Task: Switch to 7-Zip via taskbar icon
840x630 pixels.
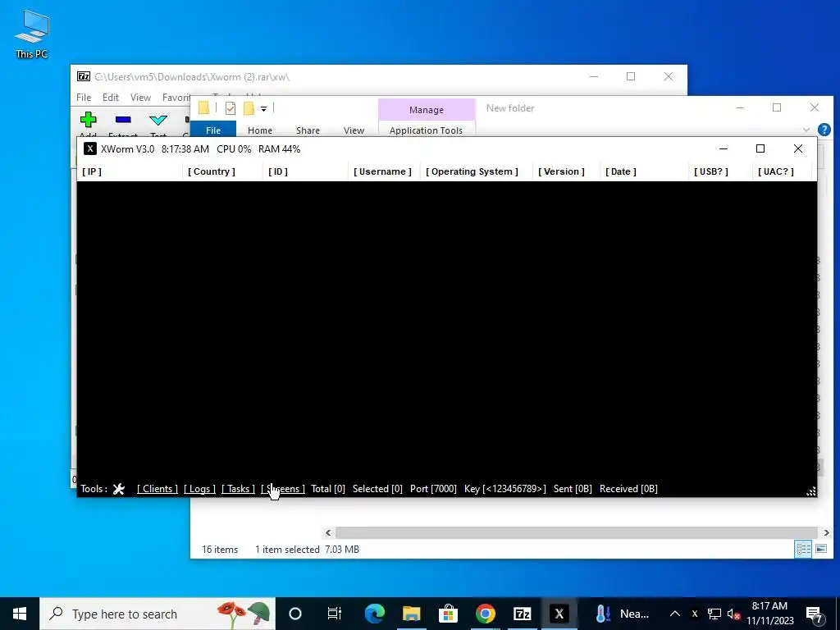Action: 523,614
